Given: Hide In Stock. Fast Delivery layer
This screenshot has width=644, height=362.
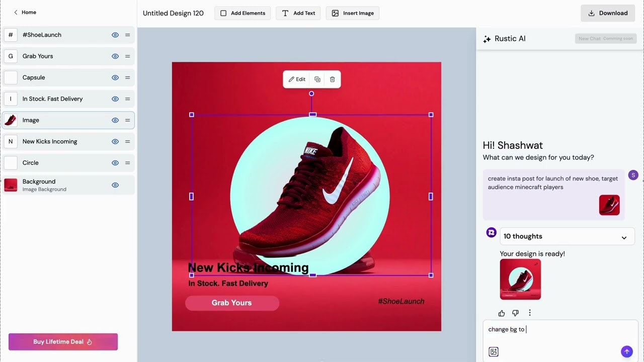Looking at the screenshot, I should point(115,99).
